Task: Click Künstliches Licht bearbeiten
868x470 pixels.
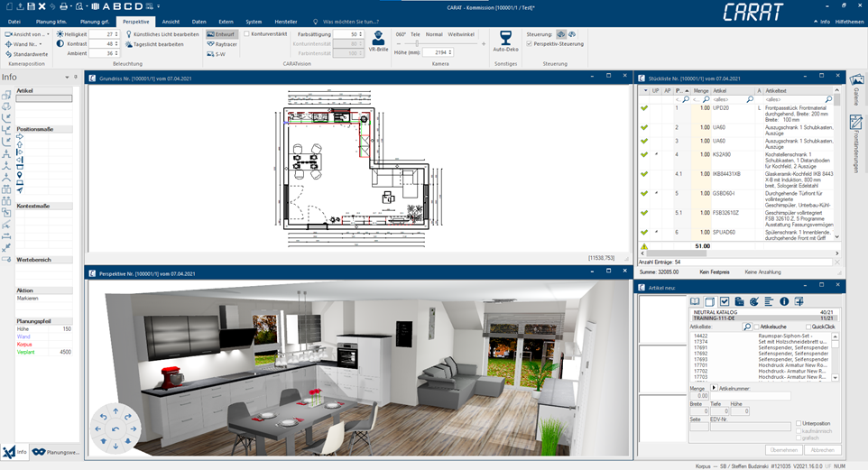Action: click(x=162, y=33)
